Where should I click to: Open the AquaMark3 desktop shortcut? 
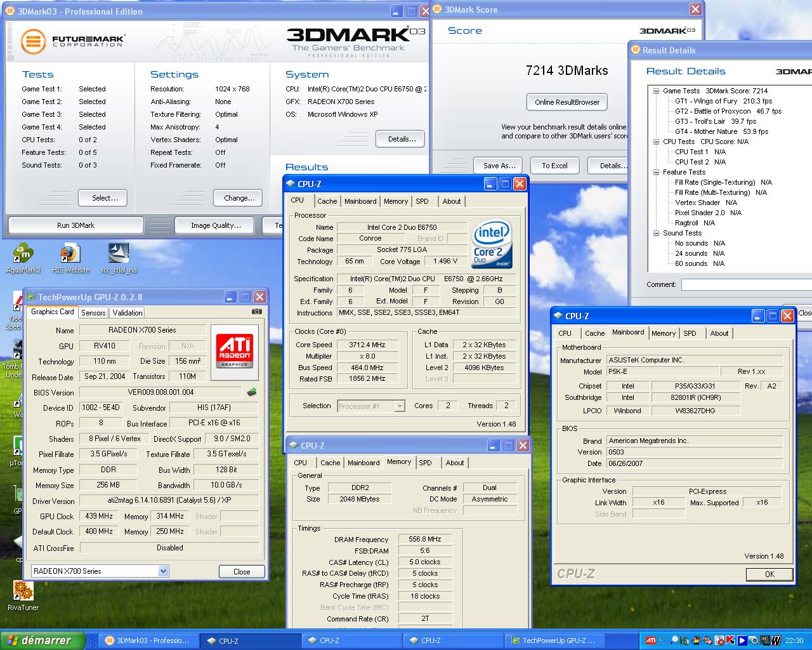pyautogui.click(x=23, y=258)
